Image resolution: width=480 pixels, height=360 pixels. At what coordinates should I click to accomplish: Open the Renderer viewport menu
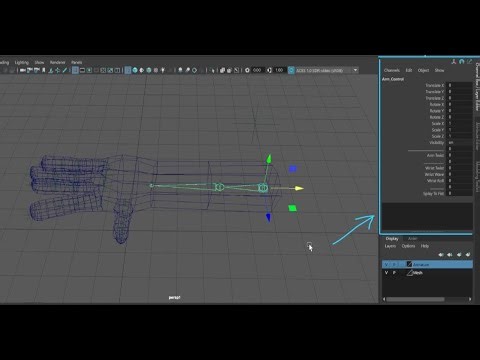tap(57, 62)
